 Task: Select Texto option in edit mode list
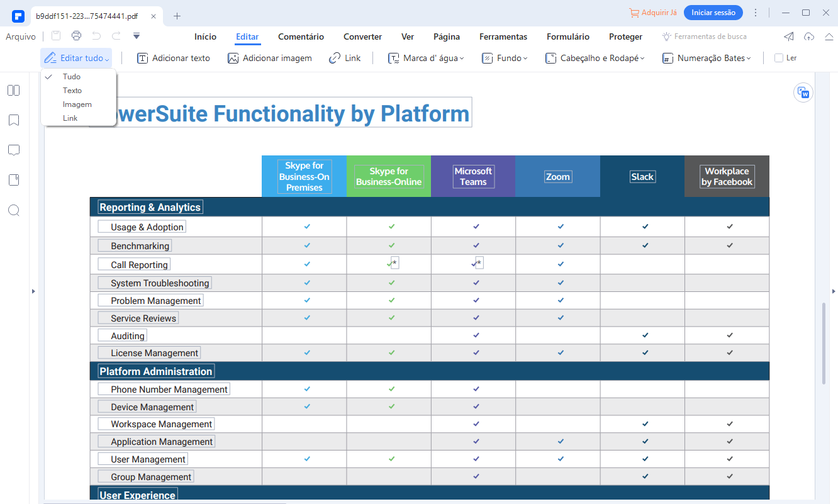(x=72, y=91)
